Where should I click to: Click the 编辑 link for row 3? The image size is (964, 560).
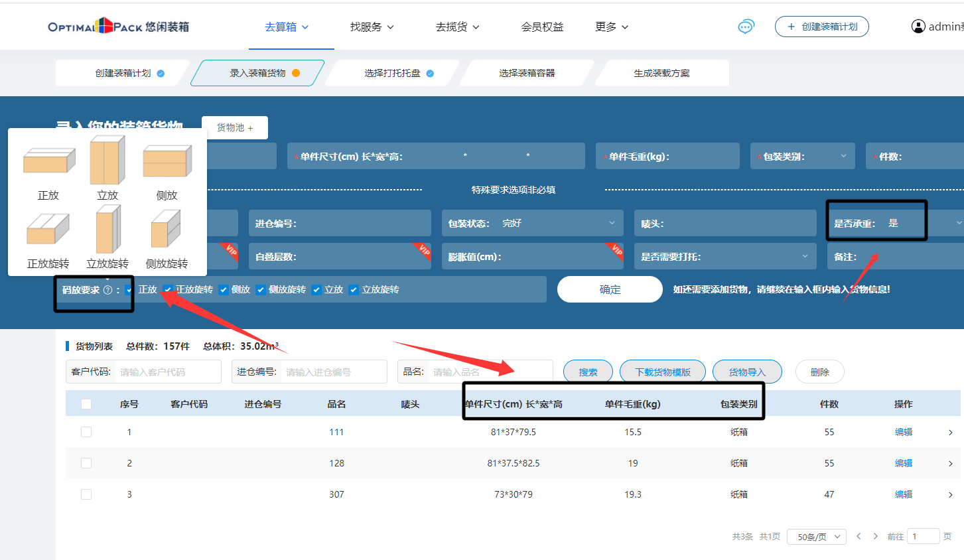pyautogui.click(x=903, y=494)
